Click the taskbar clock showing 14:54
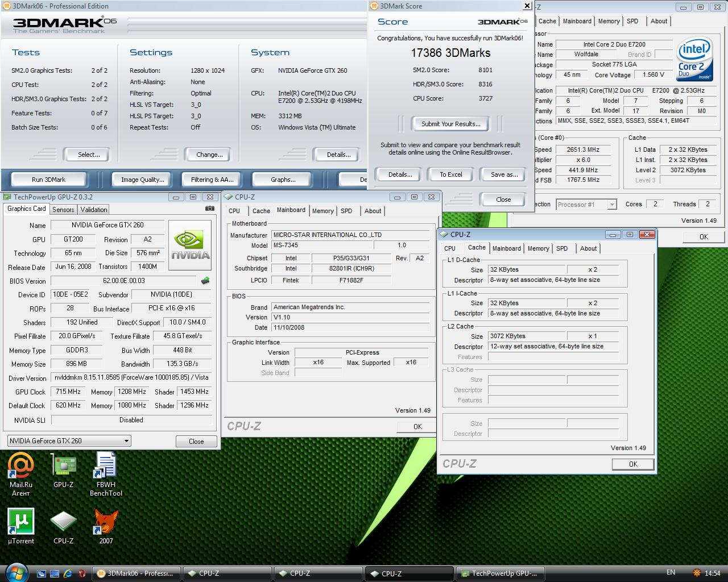The height and width of the screenshot is (582, 728). [712, 573]
